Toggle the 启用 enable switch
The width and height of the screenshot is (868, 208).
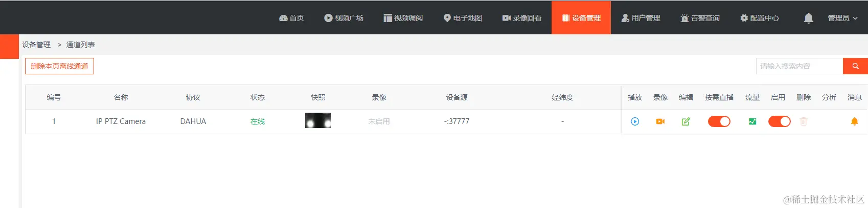(x=780, y=121)
